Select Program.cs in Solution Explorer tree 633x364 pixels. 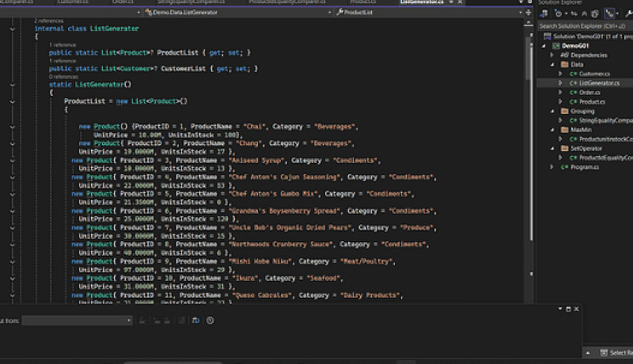[585, 167]
